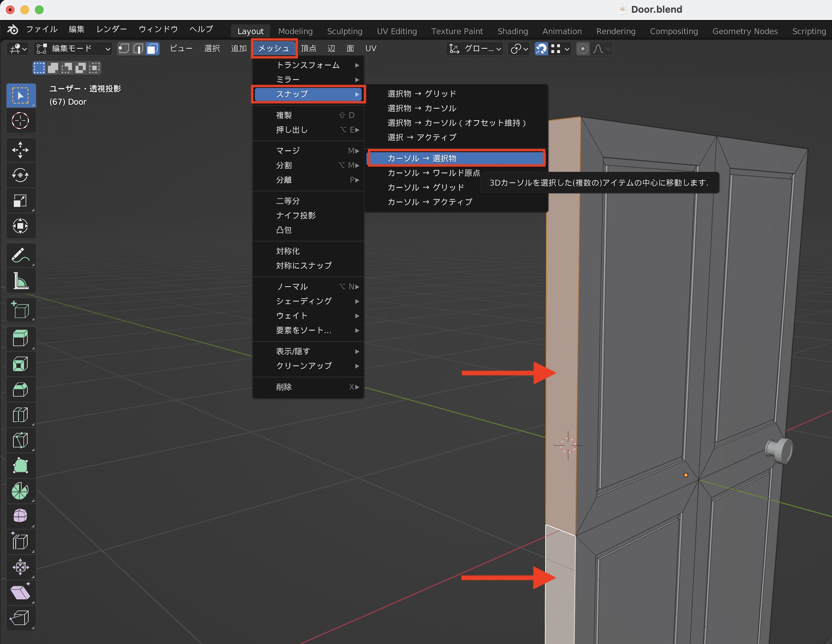Open the 編集モード mode dropdown

tap(73, 49)
